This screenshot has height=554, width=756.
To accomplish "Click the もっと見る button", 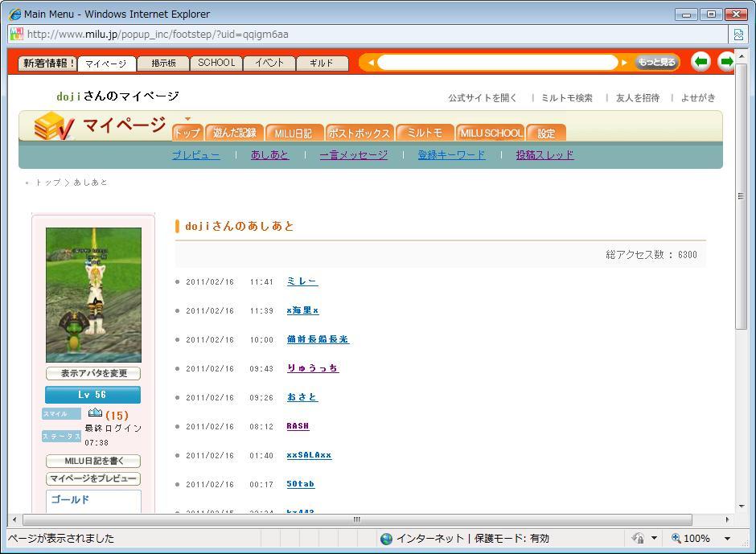I will 656,63.
